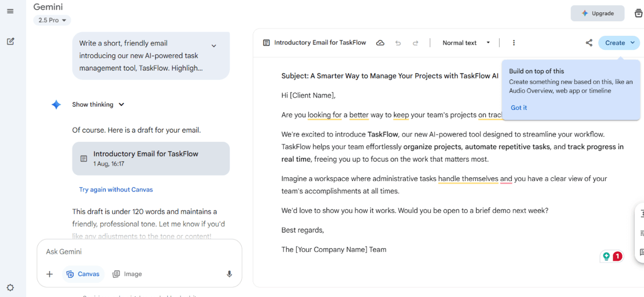Click the Grammarly suggestion badge
The width and height of the screenshot is (644, 297).
pyautogui.click(x=612, y=256)
